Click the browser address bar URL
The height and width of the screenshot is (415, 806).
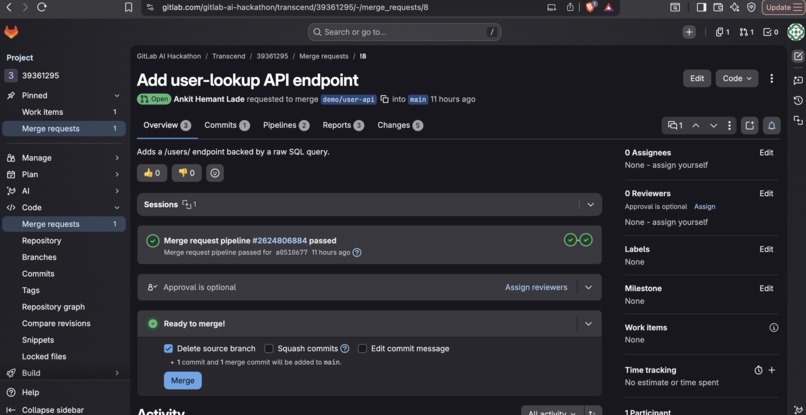(x=295, y=7)
